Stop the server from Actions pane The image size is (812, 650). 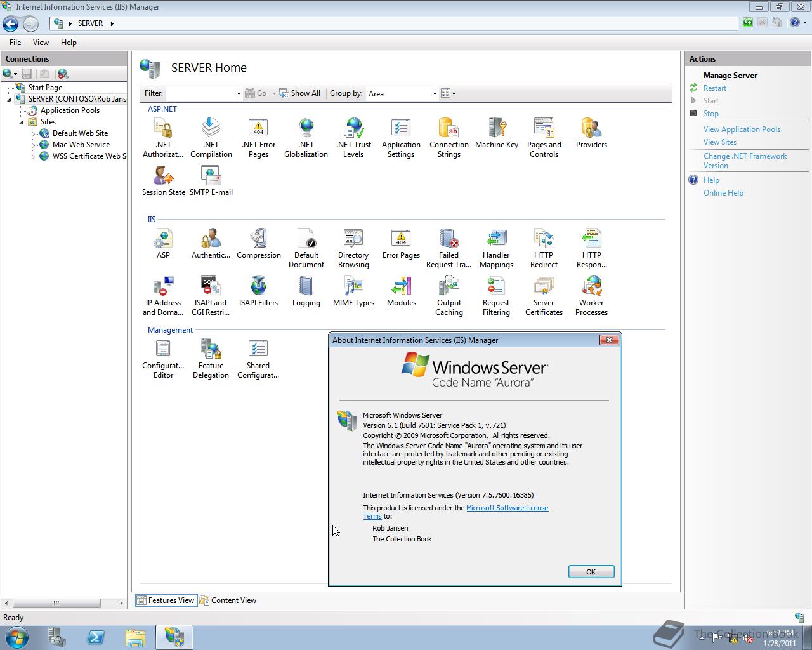(710, 114)
